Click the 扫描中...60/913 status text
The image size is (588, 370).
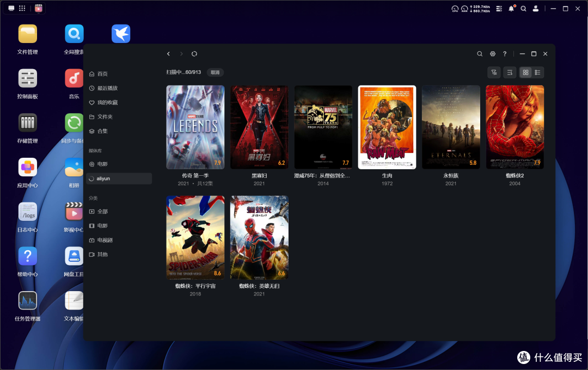click(184, 72)
